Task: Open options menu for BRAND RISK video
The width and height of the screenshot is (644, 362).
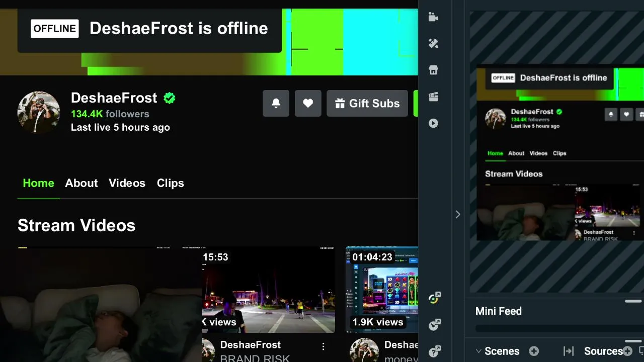Action: [324, 346]
